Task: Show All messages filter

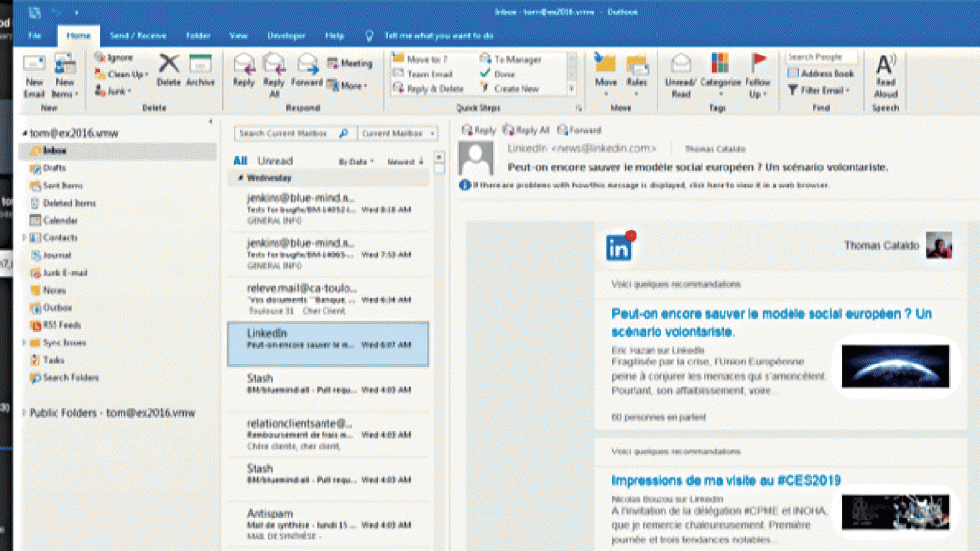Action: [x=240, y=161]
